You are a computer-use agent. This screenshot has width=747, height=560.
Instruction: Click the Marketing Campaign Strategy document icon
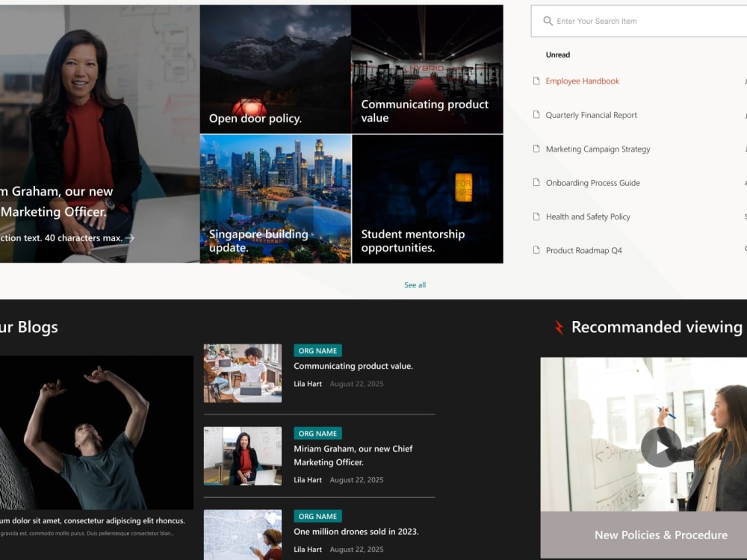tap(536, 149)
